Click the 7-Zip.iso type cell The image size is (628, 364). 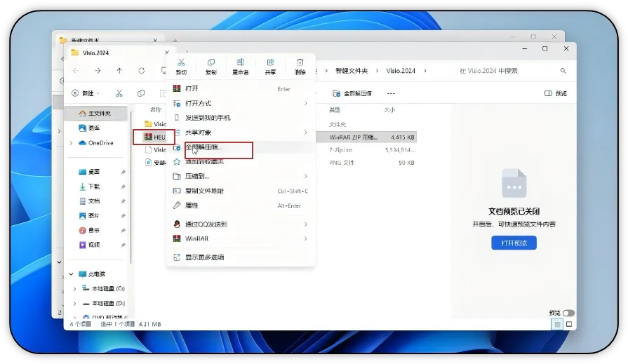coord(341,150)
